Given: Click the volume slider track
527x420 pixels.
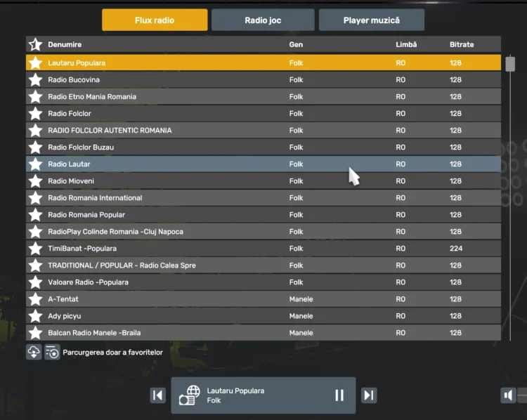Looking at the screenshot, I should tap(522, 395).
